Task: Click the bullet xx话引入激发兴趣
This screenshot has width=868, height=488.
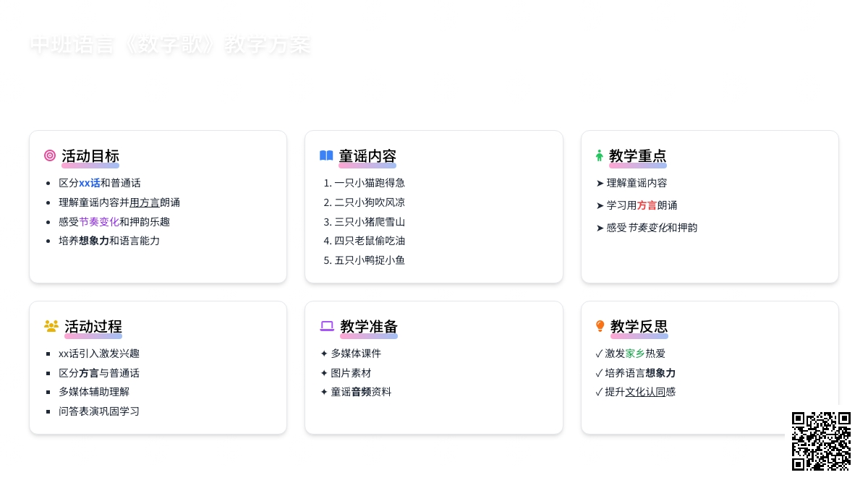Action: 99,354
